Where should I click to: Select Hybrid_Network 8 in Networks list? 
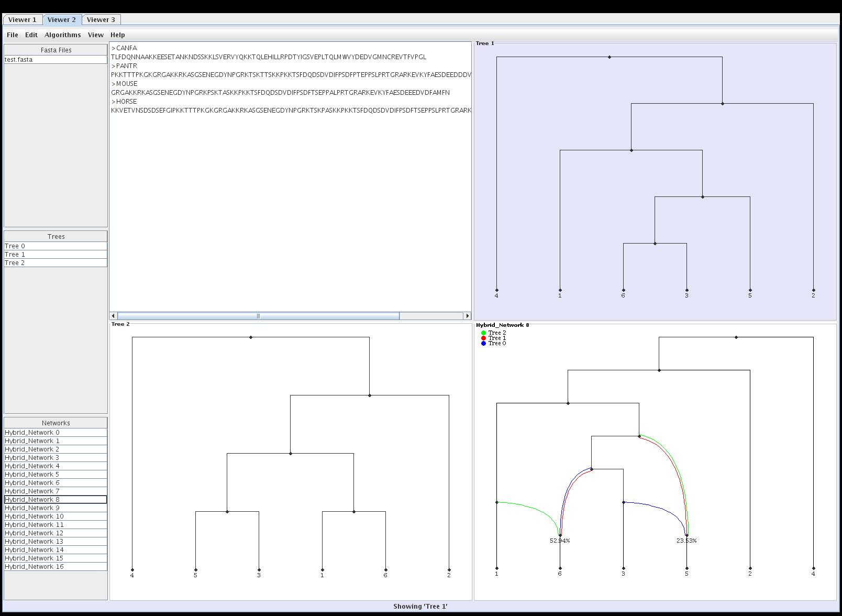click(56, 500)
